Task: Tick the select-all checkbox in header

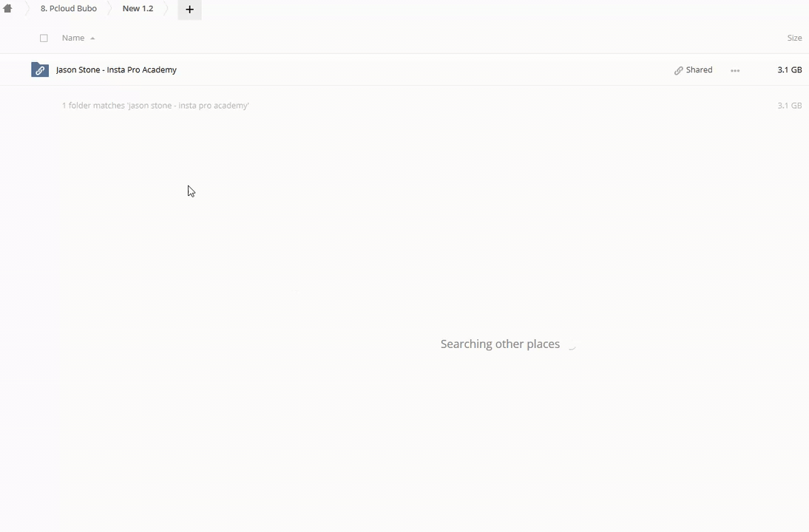Action: (44, 38)
